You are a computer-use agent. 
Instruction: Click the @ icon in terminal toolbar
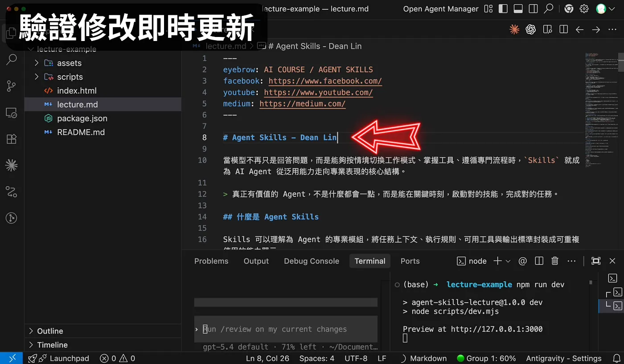[x=523, y=261]
